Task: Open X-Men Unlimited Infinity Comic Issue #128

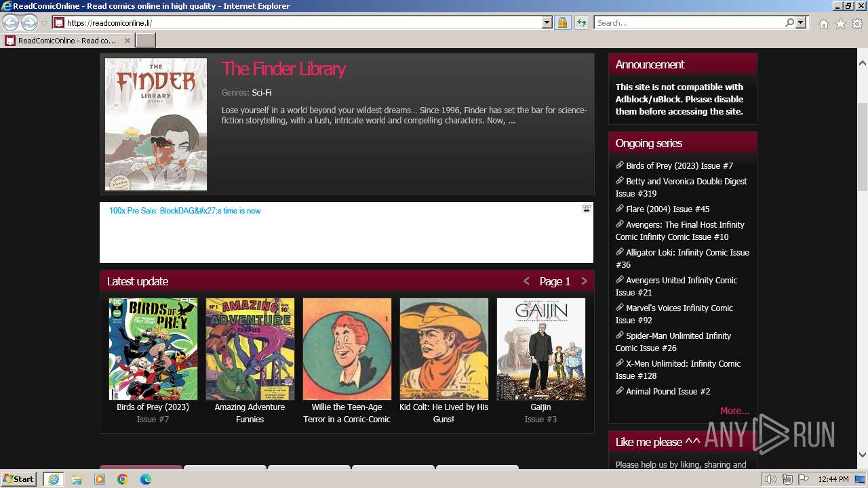Action: [x=678, y=370]
